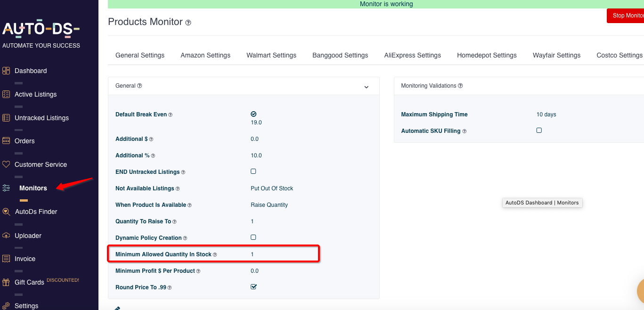Show help for Not Available Listings
The height and width of the screenshot is (310, 644).
click(x=178, y=189)
